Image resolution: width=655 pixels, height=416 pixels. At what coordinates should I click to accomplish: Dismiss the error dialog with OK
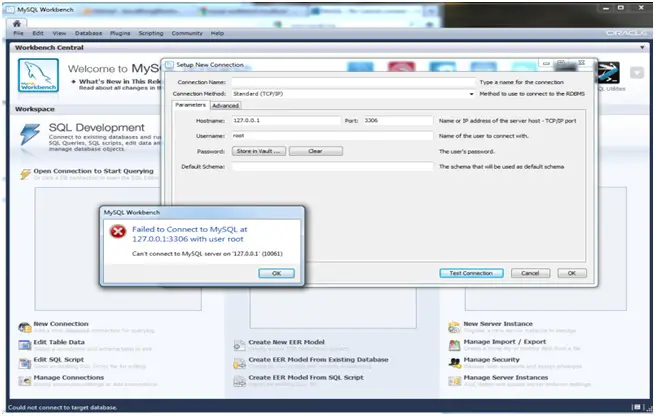click(277, 273)
